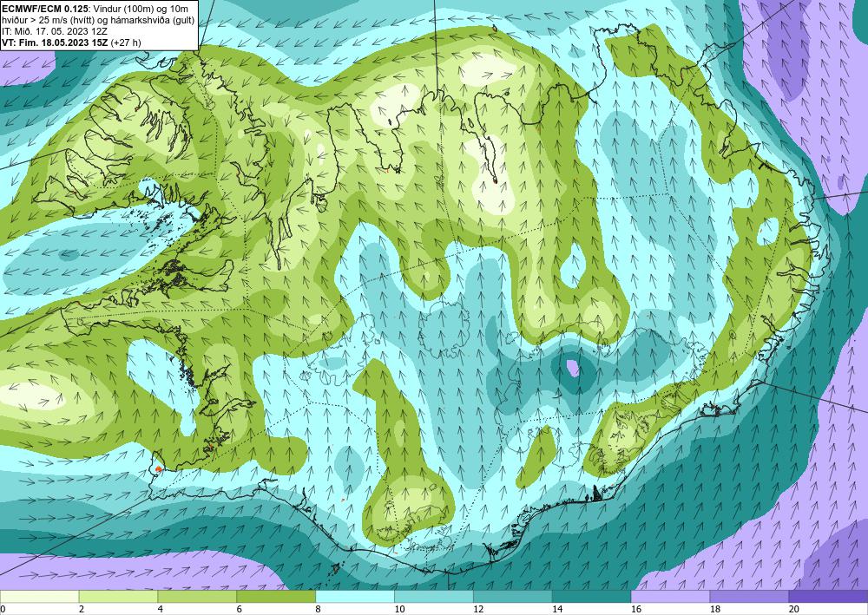Click the turquoise 10–12 legend swatch
Viewport: 868px width, 615px height.
coord(433,597)
